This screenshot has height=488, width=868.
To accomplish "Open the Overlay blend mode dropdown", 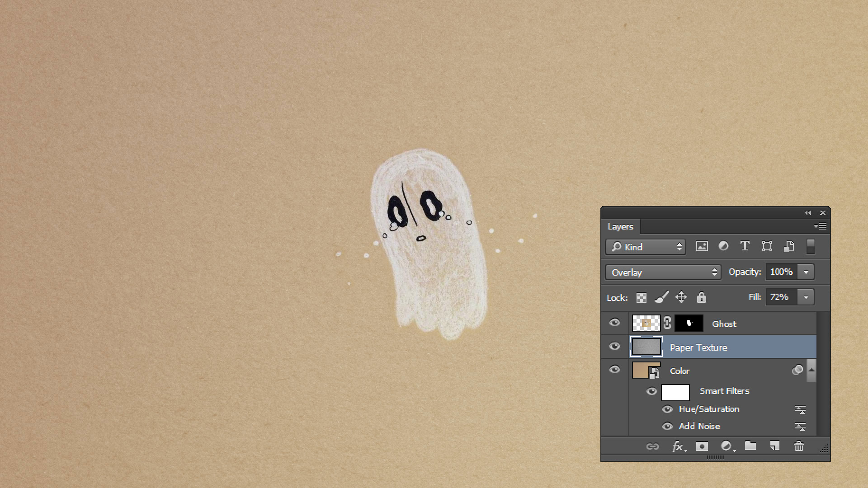I will (x=663, y=272).
